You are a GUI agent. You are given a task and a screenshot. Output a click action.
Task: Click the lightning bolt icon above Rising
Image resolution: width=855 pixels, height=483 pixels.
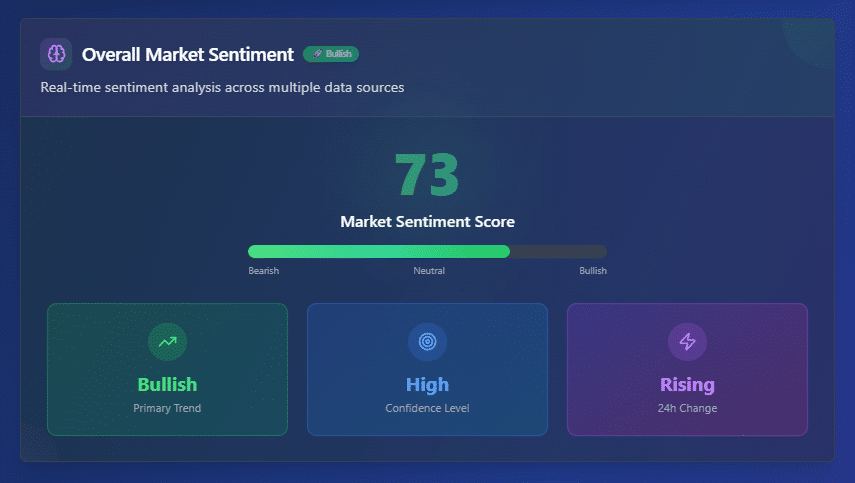pyautogui.click(x=687, y=342)
